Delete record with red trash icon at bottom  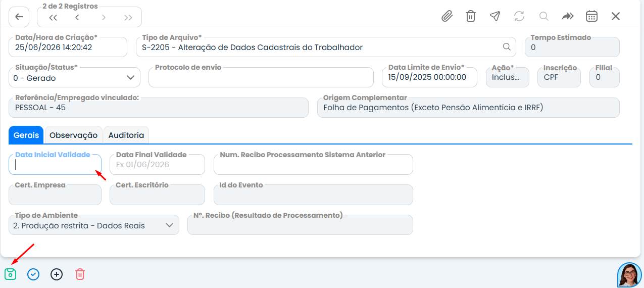(80, 274)
